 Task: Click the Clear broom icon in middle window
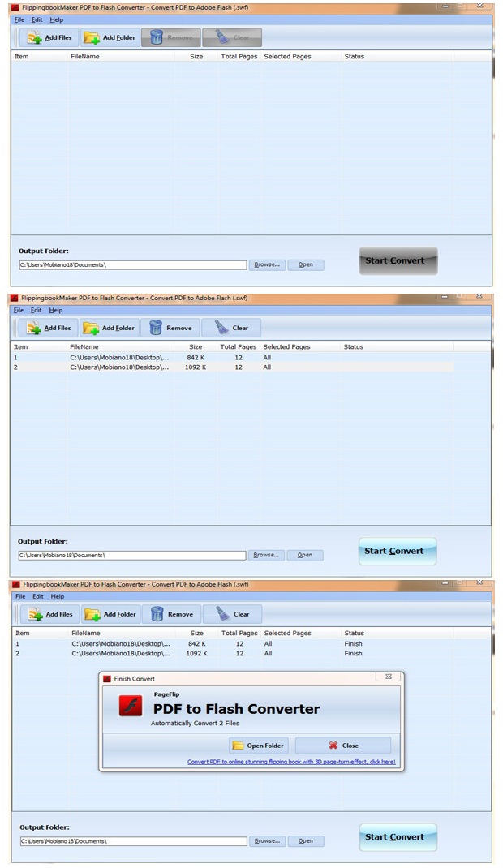tap(222, 328)
